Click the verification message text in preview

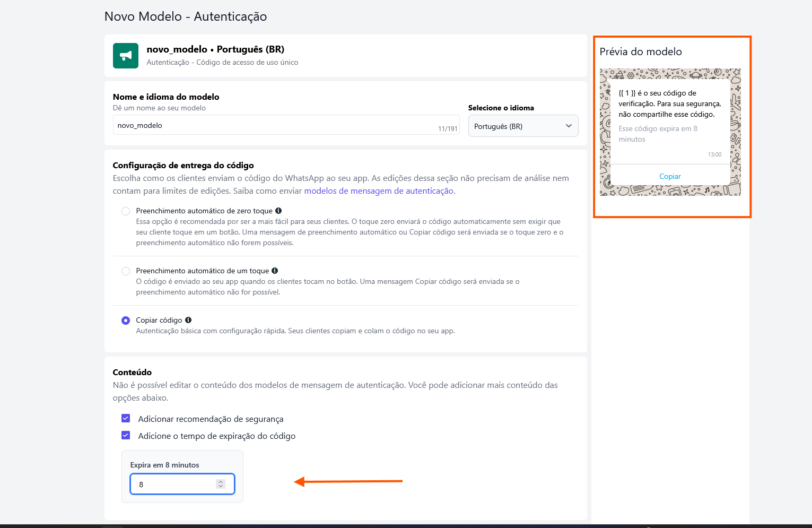click(669, 103)
